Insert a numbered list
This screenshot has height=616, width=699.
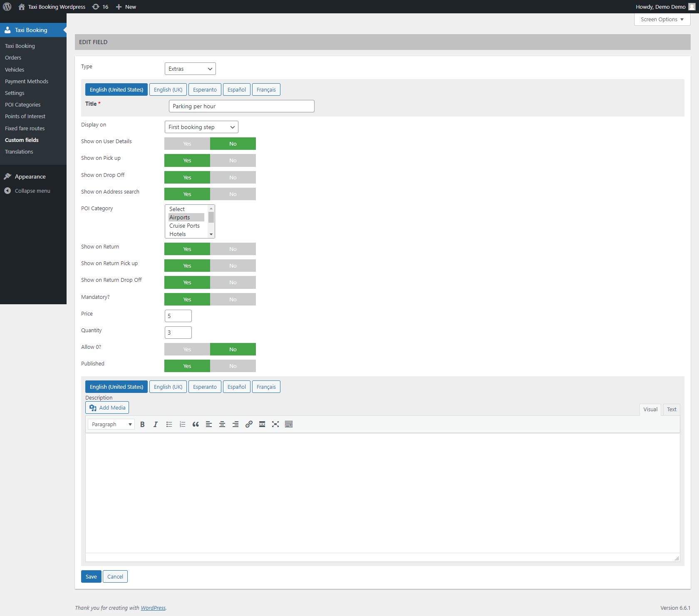(x=182, y=424)
